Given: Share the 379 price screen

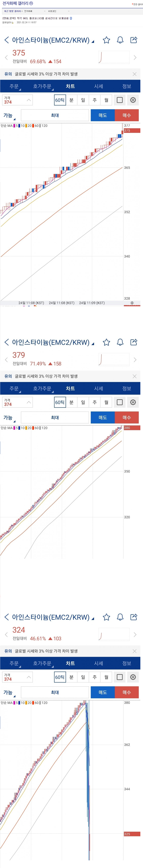Looking at the screenshot, I should tap(134, 342).
